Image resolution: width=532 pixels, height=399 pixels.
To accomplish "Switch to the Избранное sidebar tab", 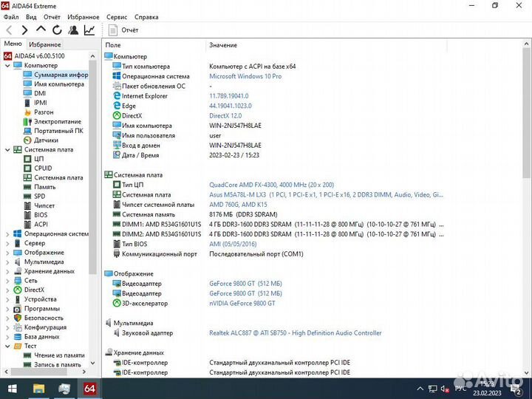I will point(45,44).
